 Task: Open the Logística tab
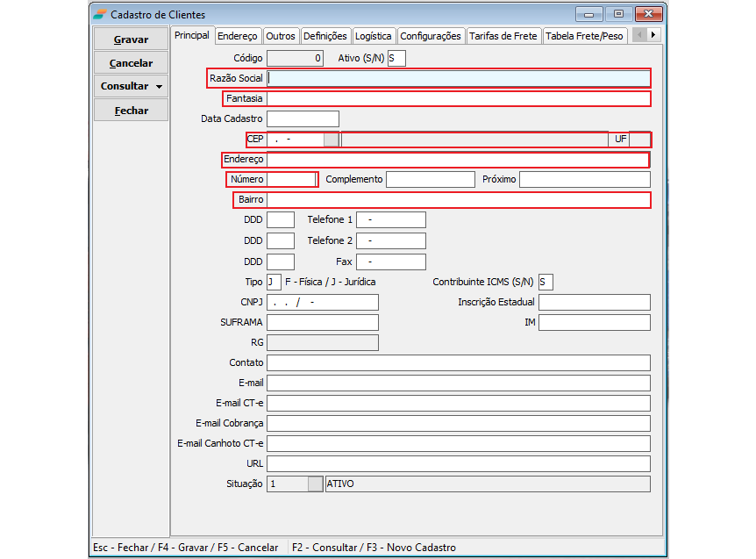[x=374, y=36]
